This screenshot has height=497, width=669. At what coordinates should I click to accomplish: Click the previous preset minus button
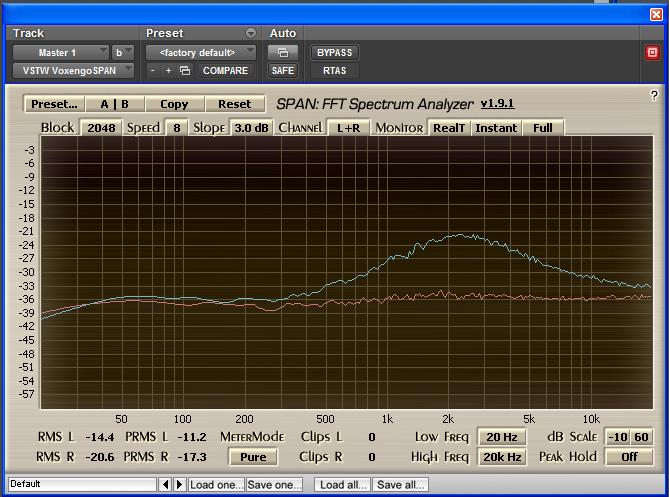tap(153, 70)
